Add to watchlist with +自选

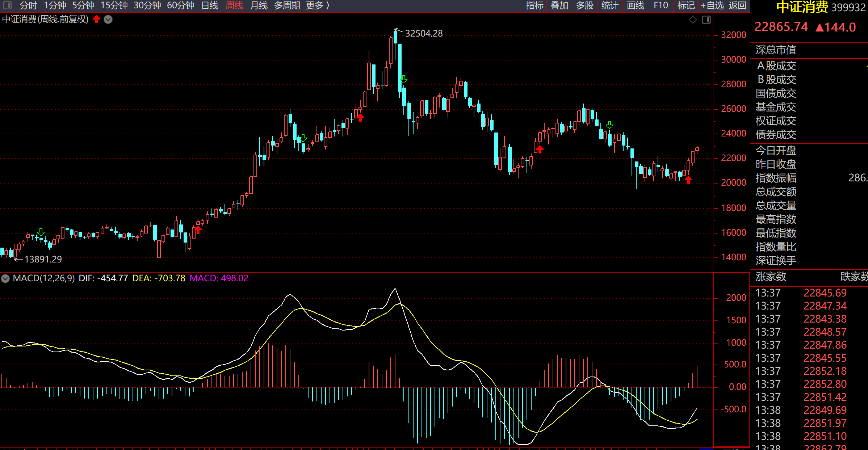[x=712, y=5]
